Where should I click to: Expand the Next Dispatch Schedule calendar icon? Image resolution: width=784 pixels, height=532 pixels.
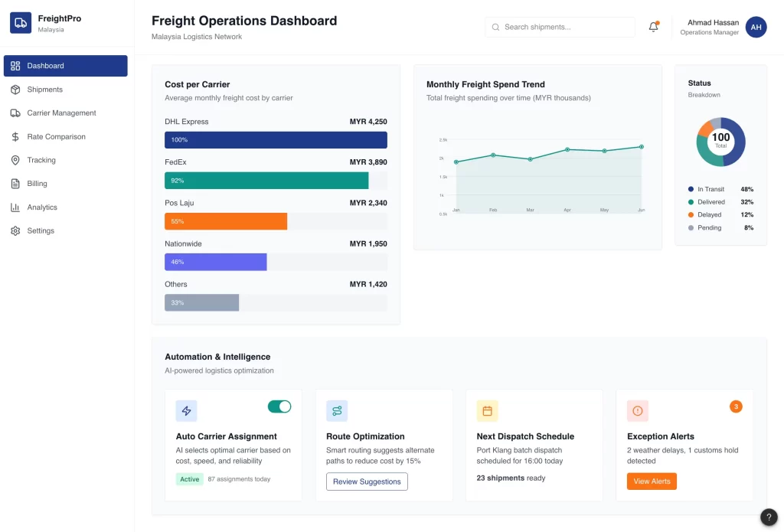[488, 410]
